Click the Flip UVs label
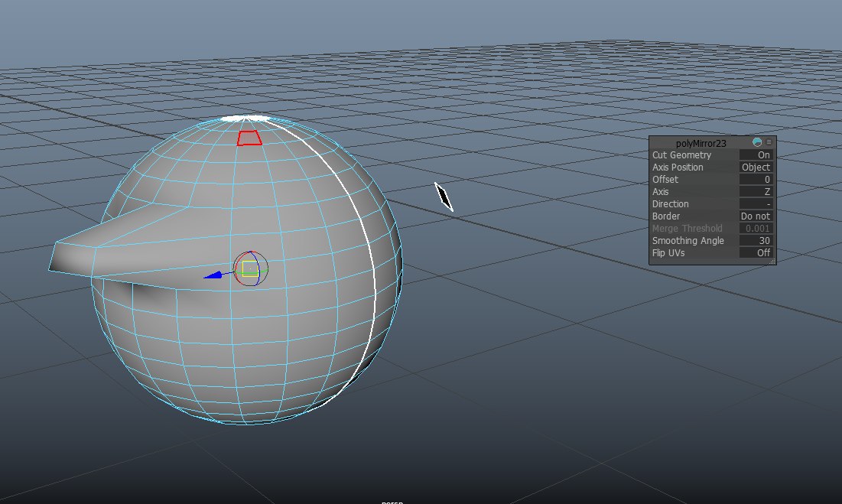The image size is (842, 504). click(x=668, y=253)
